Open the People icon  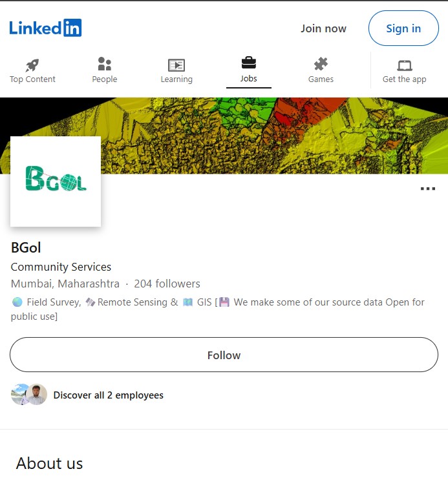click(104, 64)
